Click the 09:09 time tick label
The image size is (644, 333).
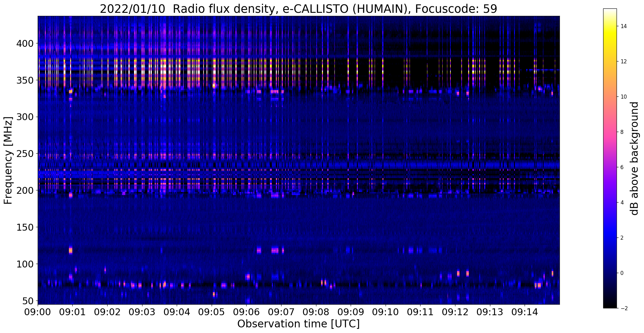[x=351, y=312]
